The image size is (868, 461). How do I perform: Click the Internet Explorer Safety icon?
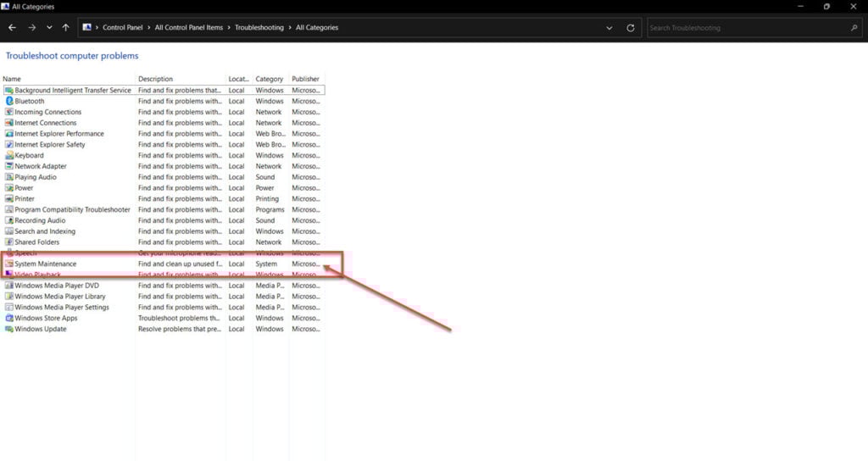(8, 144)
